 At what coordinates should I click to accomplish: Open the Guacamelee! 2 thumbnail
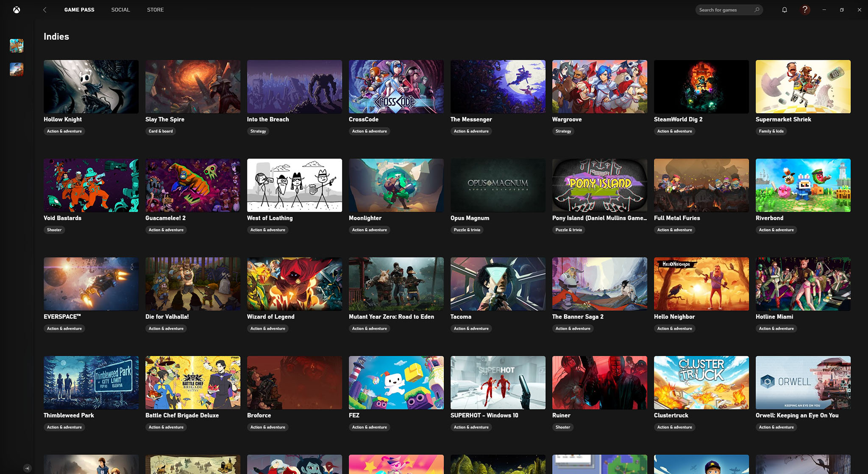(x=193, y=185)
